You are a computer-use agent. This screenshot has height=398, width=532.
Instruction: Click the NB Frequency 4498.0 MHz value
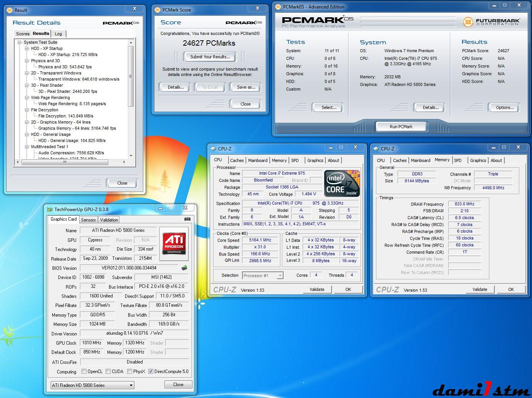493,188
